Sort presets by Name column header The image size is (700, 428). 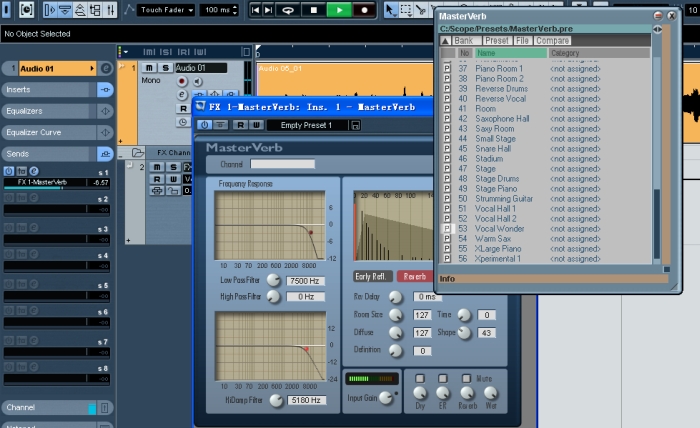pos(511,53)
